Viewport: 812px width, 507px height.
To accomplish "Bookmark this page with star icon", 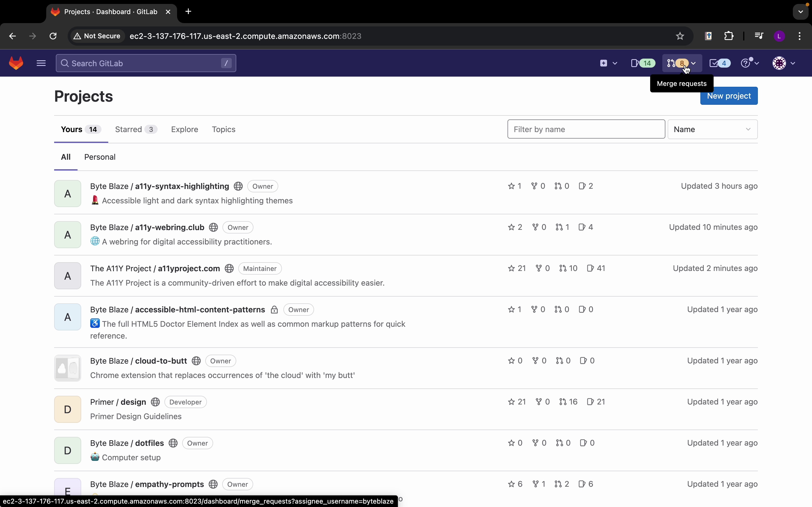I will coord(680,36).
